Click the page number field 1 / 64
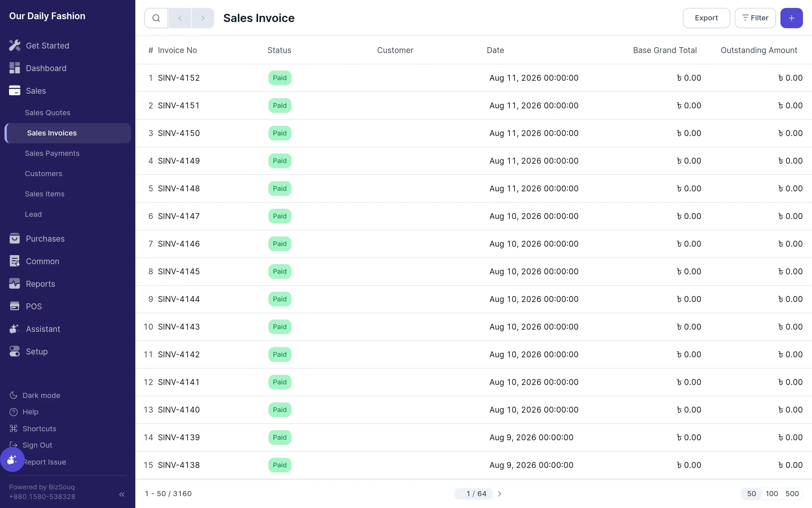This screenshot has width=812, height=508. 473,494
